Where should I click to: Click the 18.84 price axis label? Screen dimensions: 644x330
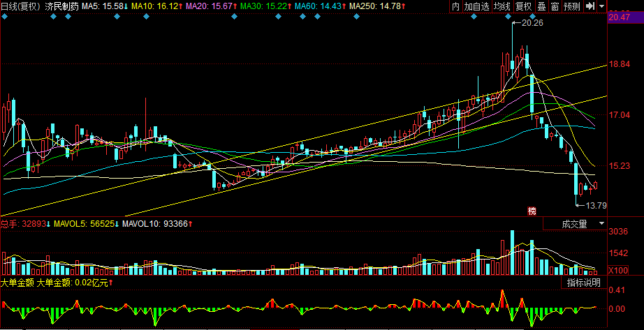click(x=620, y=64)
